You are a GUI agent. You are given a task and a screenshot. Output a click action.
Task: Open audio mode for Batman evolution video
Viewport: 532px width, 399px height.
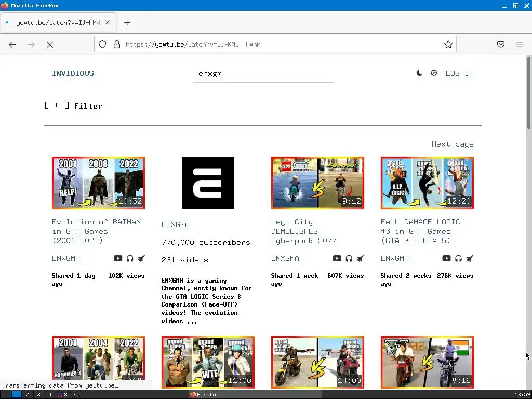[130, 258]
